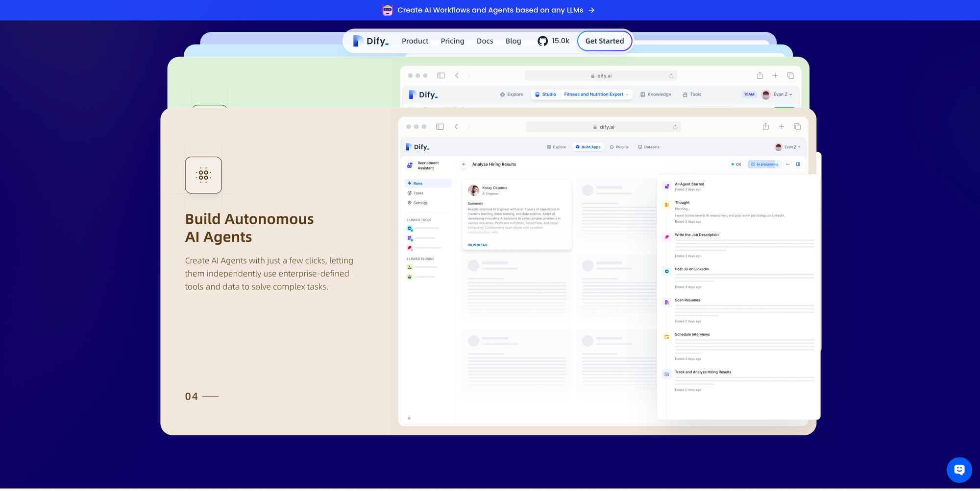Switch to Datasets tab
980x491 pixels.
(x=649, y=147)
